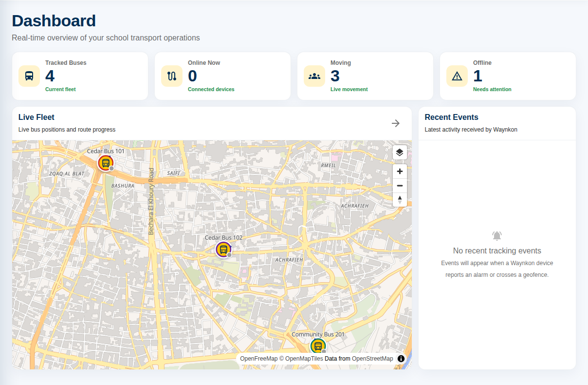This screenshot has width=588, height=385.
Task: Click the Moving people group icon
Action: click(x=314, y=76)
